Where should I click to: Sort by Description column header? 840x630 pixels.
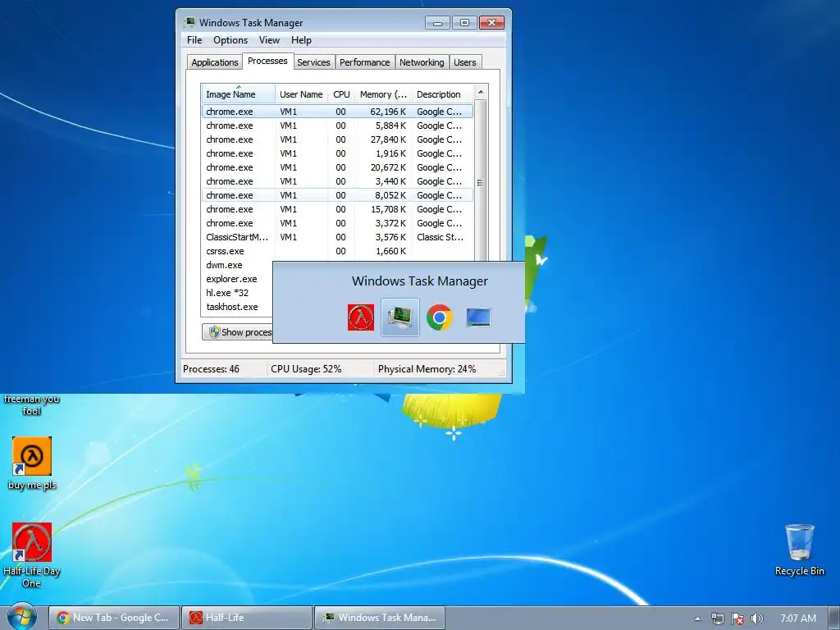[442, 94]
